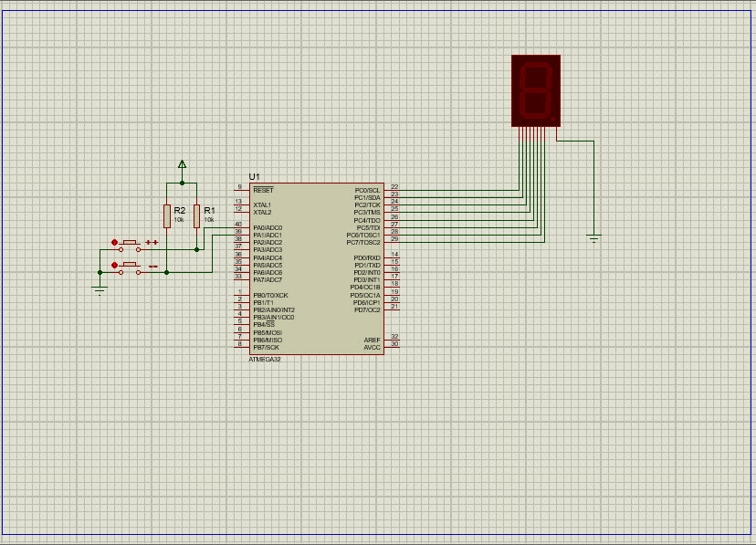The height and width of the screenshot is (545, 756).
Task: Click the PD0/RXD pin 14
Action: [393, 257]
